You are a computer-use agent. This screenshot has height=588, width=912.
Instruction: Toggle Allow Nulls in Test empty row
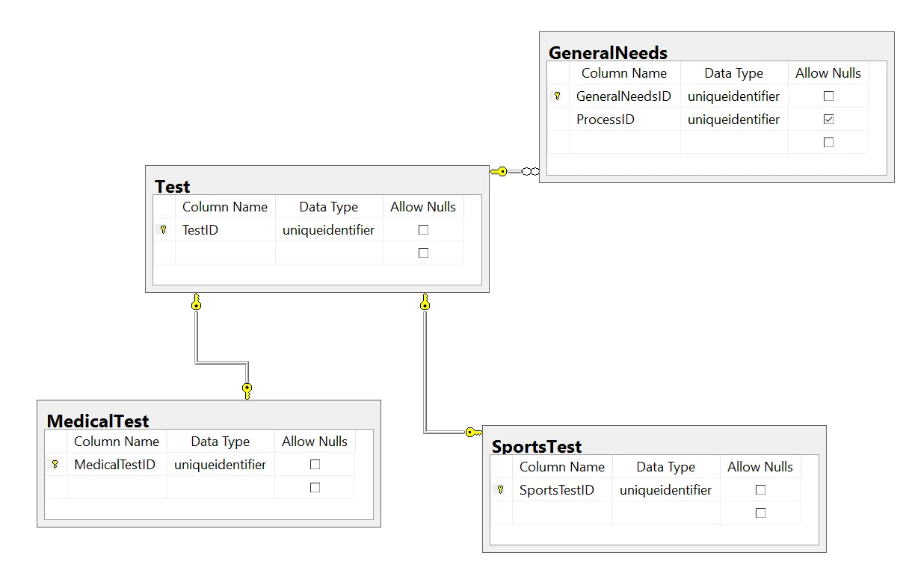pos(423,253)
